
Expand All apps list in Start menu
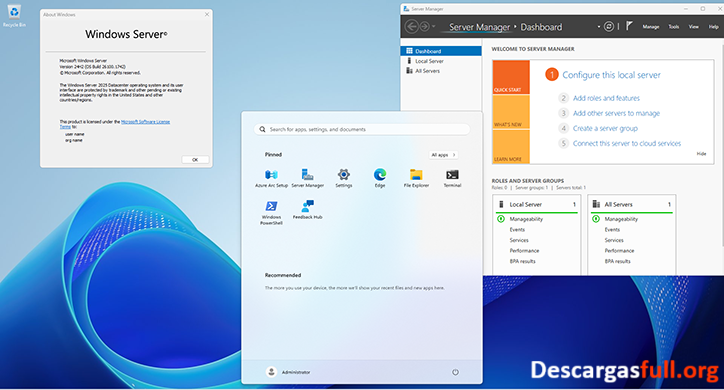pyautogui.click(x=443, y=155)
